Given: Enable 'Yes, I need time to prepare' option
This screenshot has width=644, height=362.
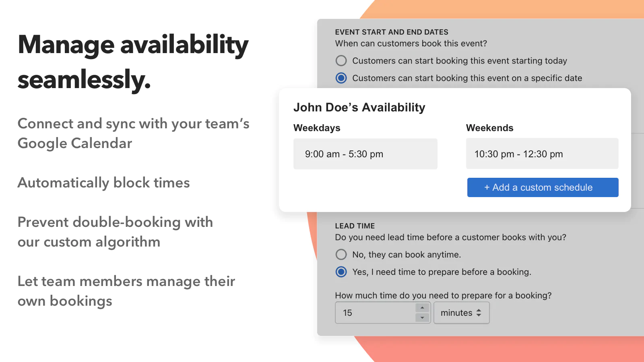Looking at the screenshot, I should click(341, 272).
